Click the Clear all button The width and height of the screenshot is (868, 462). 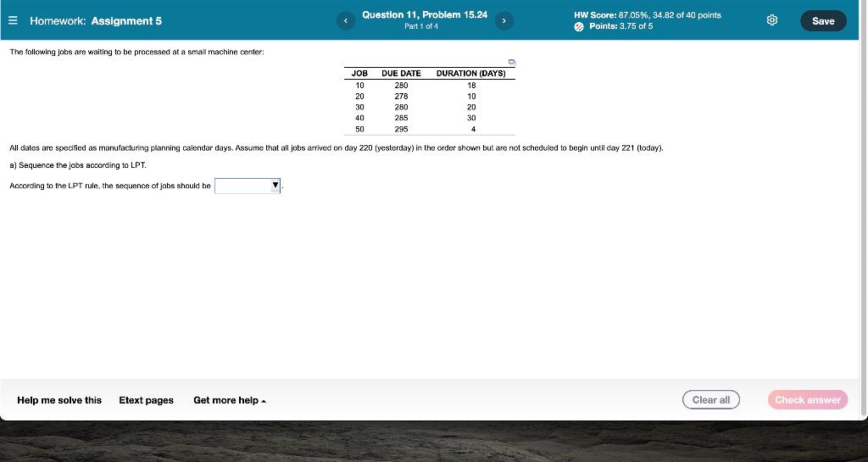point(711,400)
